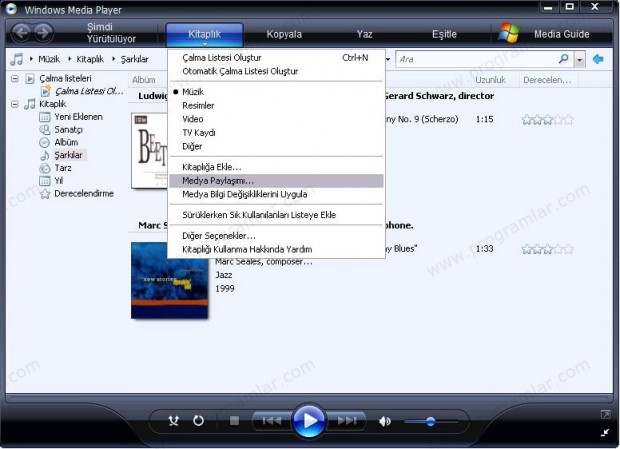Open Yeni Eklenen in library tree
This screenshot has width=620, height=449.
[x=78, y=117]
